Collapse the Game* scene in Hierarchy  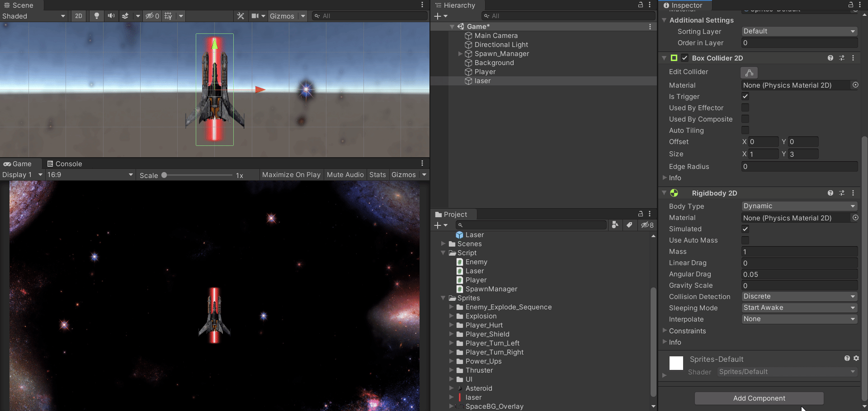[x=452, y=27]
